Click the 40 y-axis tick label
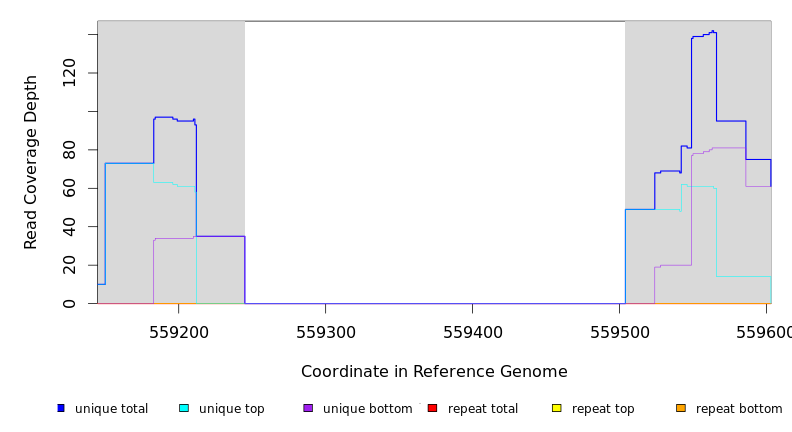The width and height of the screenshot is (792, 432). click(x=69, y=227)
